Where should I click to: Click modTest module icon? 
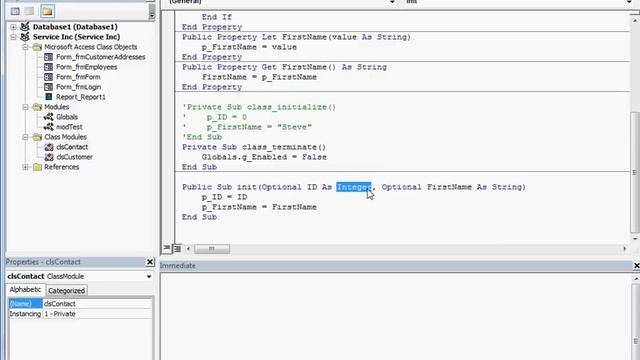[48, 127]
